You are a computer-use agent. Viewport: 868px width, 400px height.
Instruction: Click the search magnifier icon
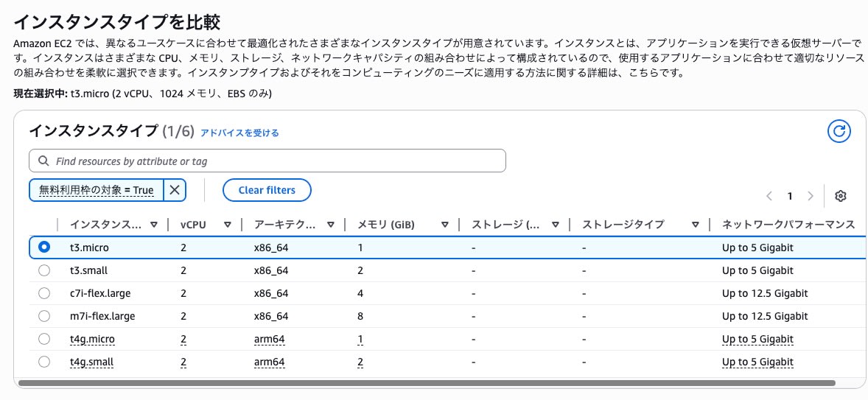43,161
